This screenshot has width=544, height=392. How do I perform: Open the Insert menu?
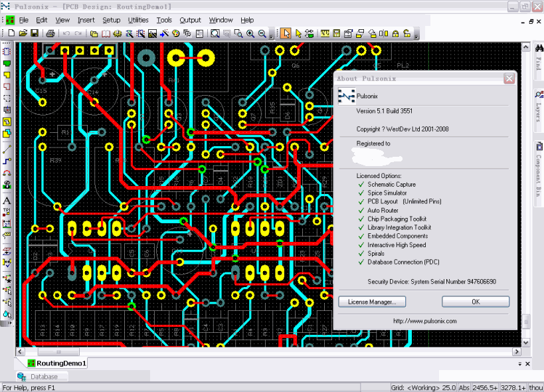86,20
